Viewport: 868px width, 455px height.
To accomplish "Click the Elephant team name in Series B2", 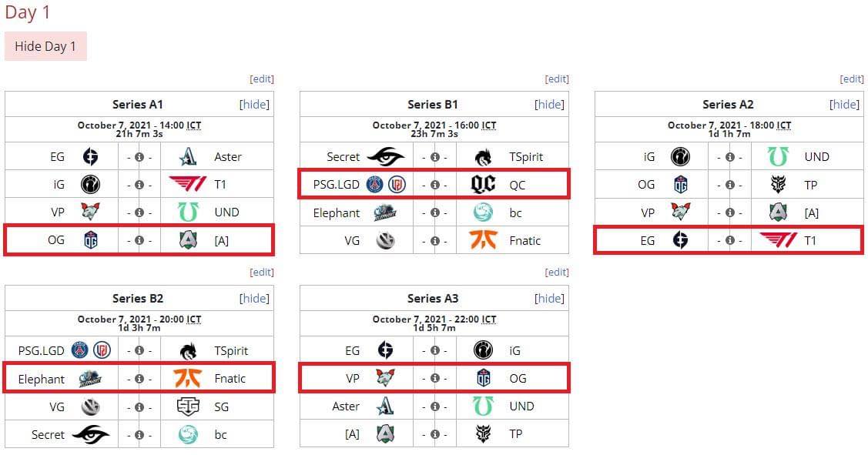I will click(41, 379).
